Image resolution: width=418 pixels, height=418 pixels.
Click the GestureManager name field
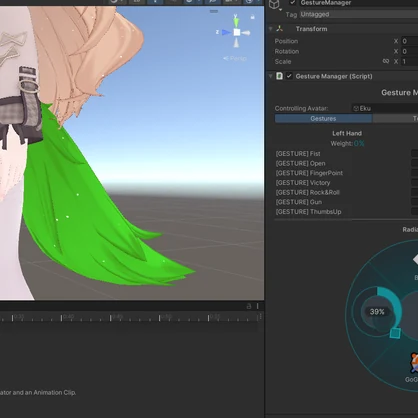click(x=358, y=3)
